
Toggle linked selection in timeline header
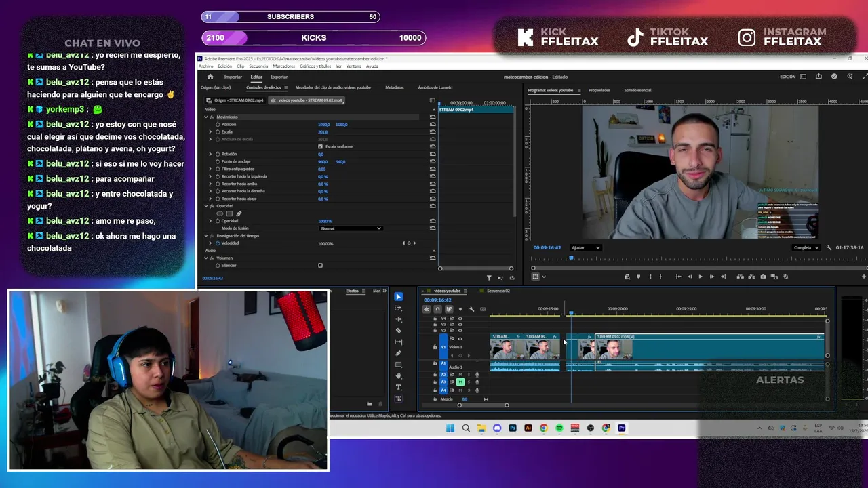[x=448, y=309]
